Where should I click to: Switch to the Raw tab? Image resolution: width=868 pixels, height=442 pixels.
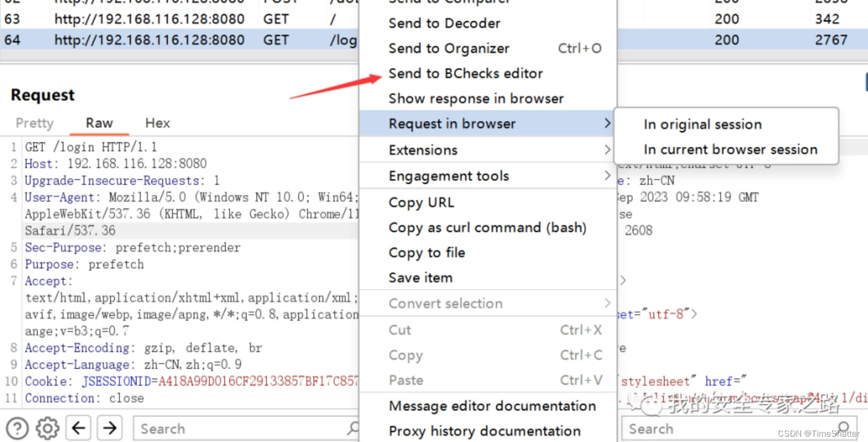(100, 123)
